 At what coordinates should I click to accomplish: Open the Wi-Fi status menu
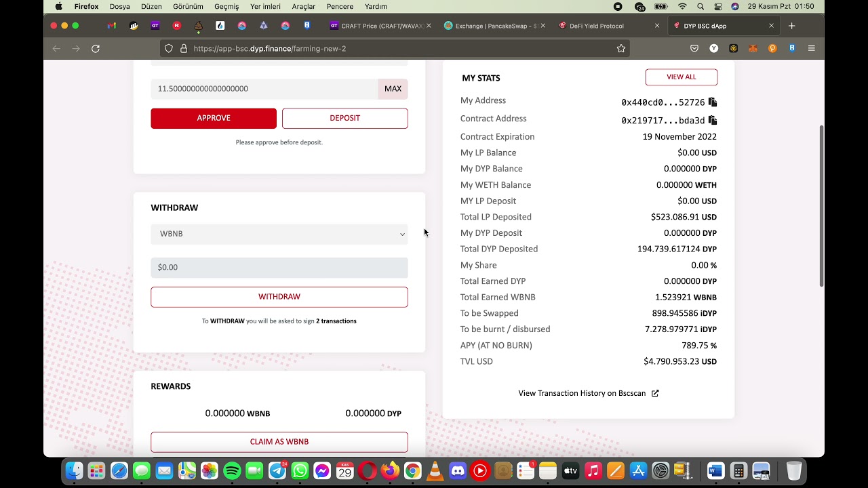click(682, 6)
